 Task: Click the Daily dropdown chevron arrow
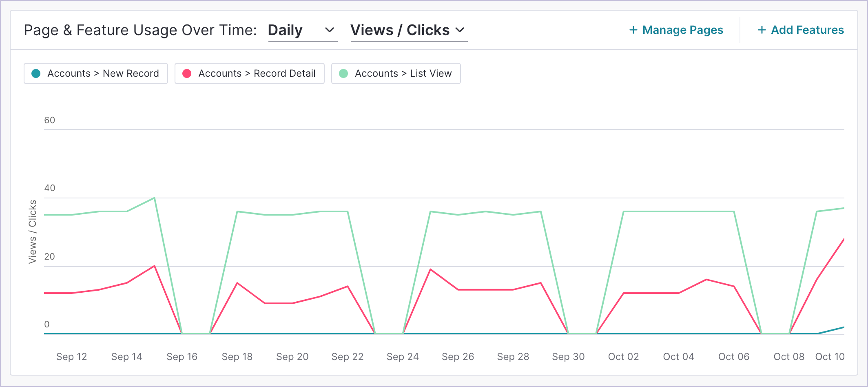(330, 30)
